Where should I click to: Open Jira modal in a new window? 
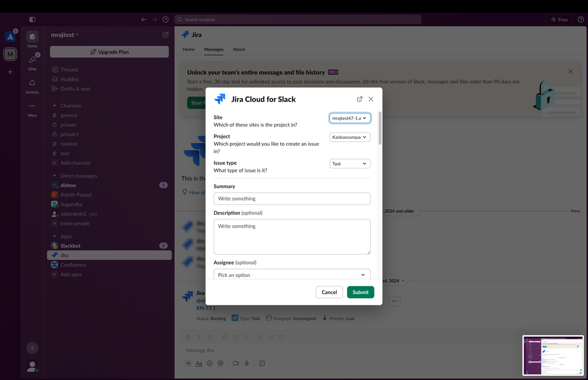pyautogui.click(x=359, y=99)
